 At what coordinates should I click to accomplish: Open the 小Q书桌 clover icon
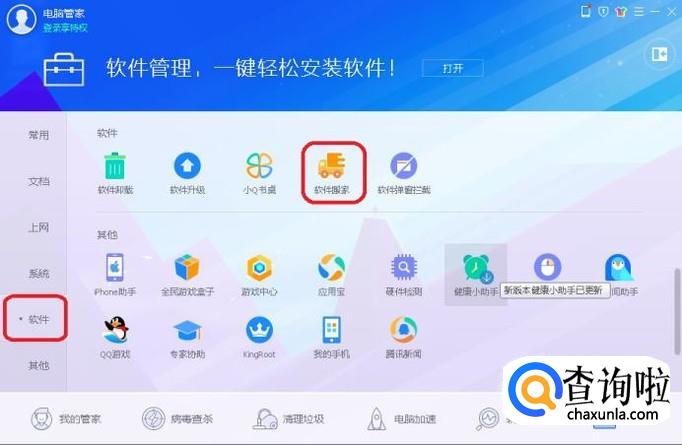click(x=259, y=166)
